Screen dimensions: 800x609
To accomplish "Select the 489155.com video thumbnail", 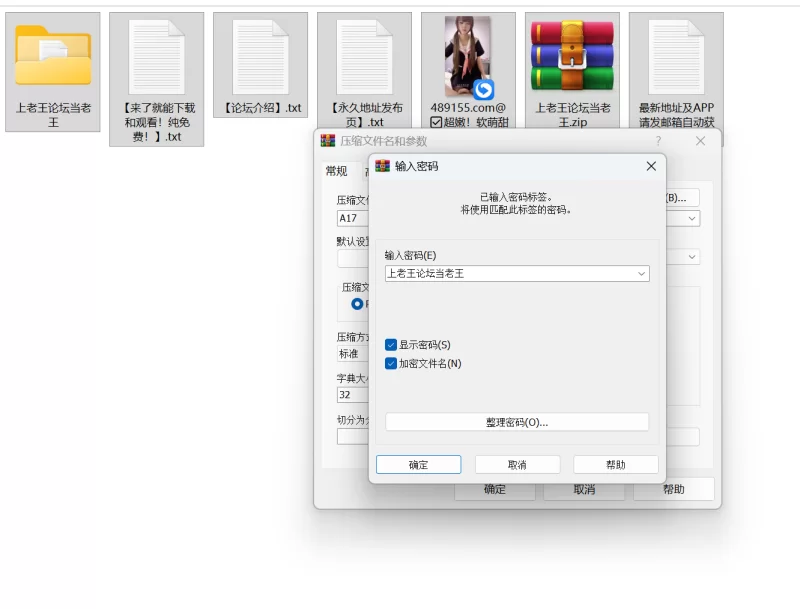I will (468, 57).
